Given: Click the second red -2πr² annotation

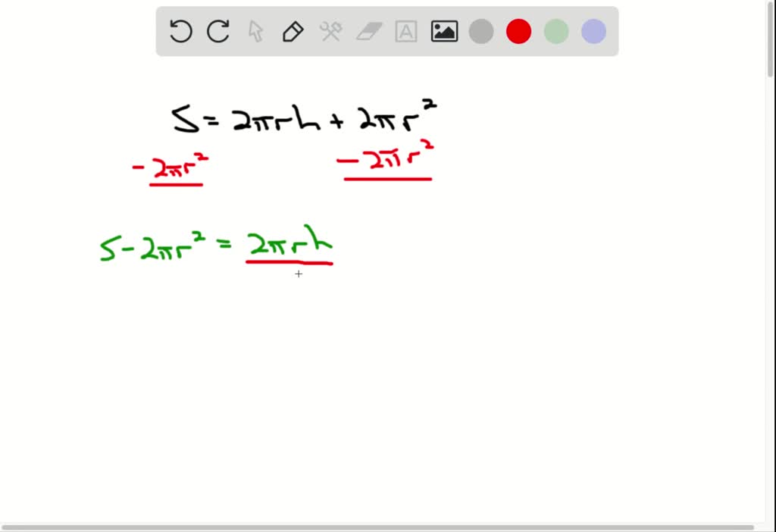Looking at the screenshot, I should 385,161.
